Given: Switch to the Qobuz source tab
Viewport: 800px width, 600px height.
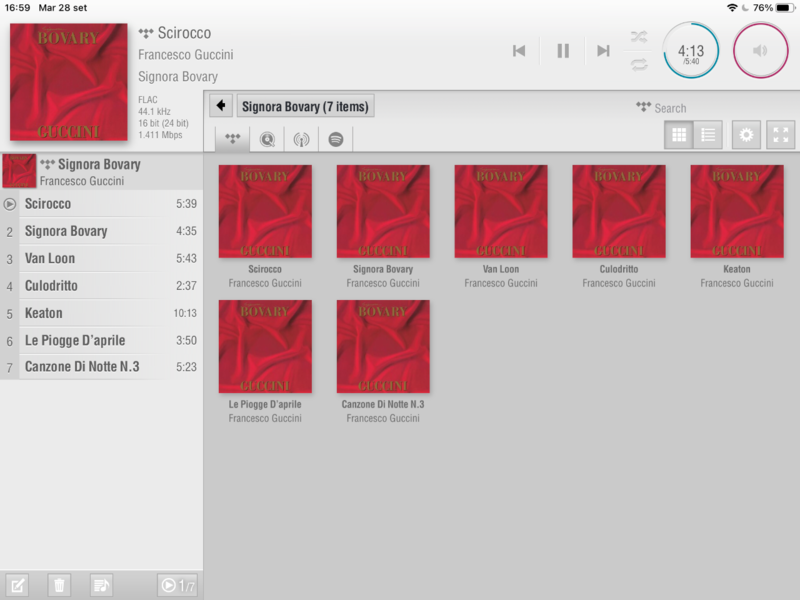Looking at the screenshot, I should pos(267,139).
